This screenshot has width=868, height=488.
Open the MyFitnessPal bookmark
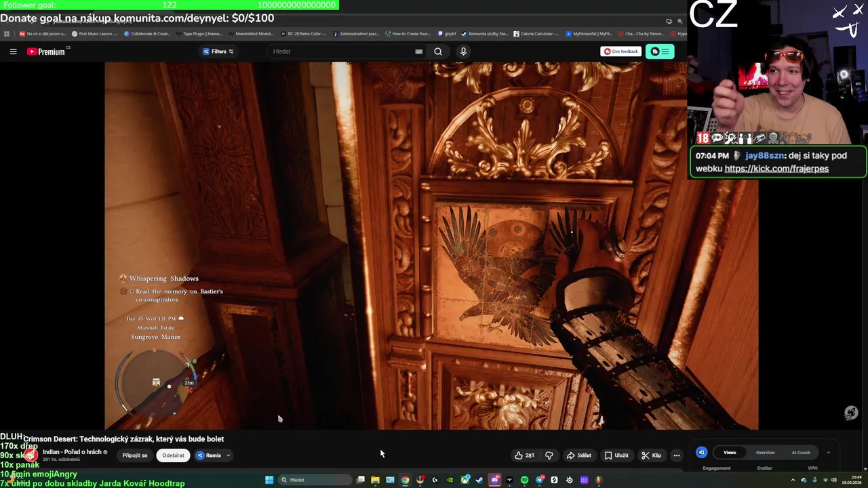pyautogui.click(x=588, y=33)
